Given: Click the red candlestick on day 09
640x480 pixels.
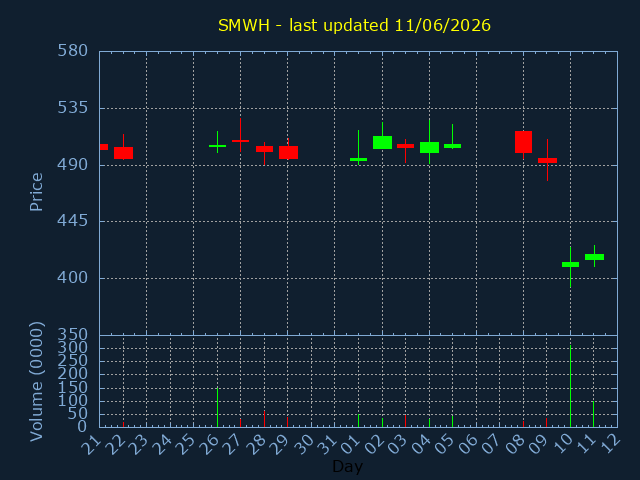Looking at the screenshot, I should point(547,160).
